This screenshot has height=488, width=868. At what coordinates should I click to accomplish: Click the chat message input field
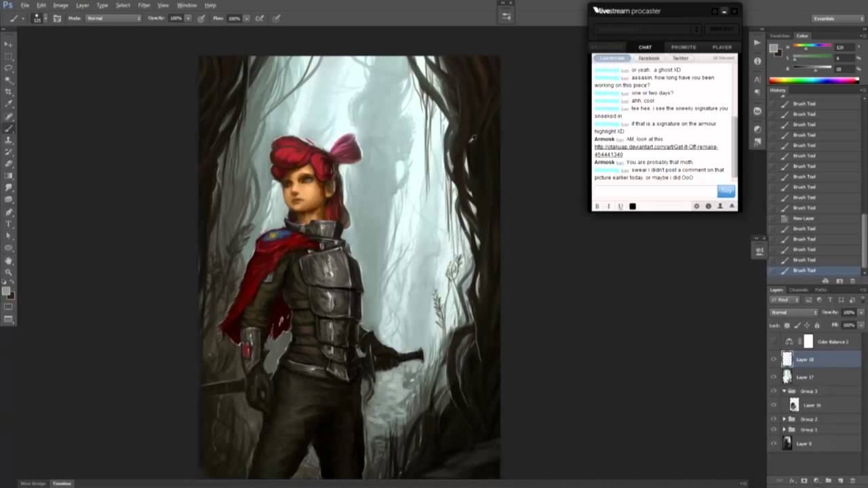[654, 191]
